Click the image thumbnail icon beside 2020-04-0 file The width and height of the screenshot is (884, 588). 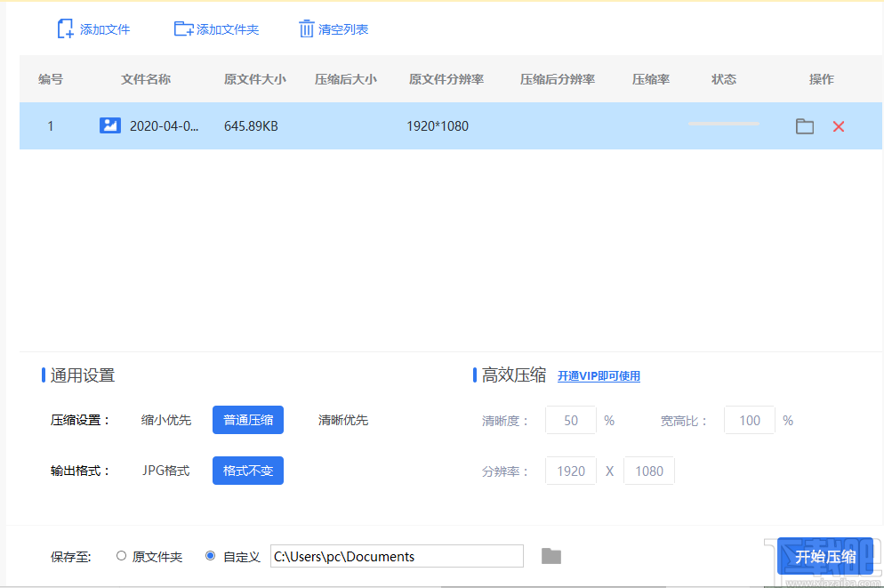(x=108, y=125)
